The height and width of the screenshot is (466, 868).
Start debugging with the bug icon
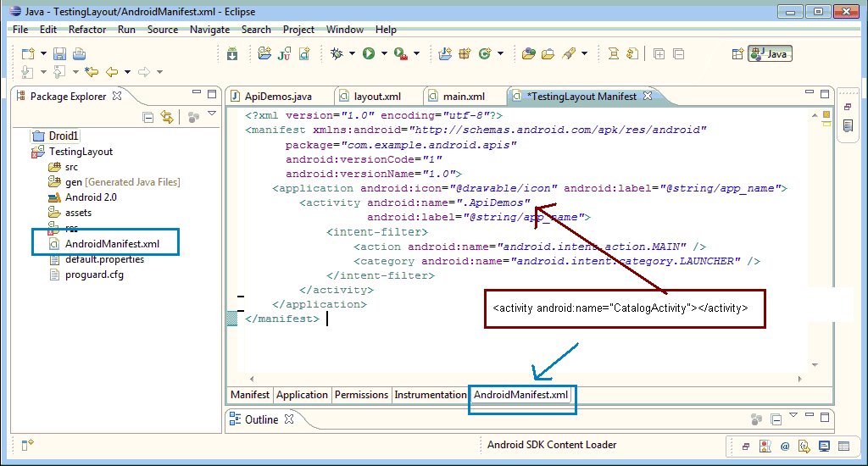tap(337, 53)
